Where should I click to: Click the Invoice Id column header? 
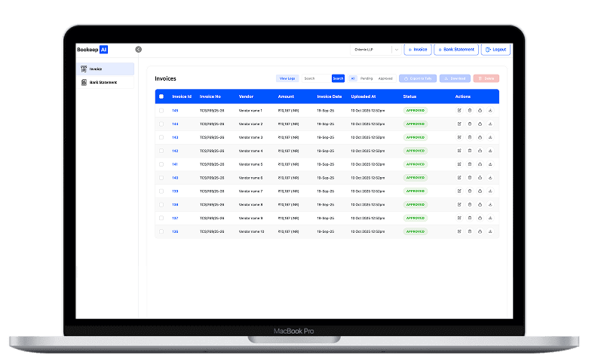click(x=182, y=96)
